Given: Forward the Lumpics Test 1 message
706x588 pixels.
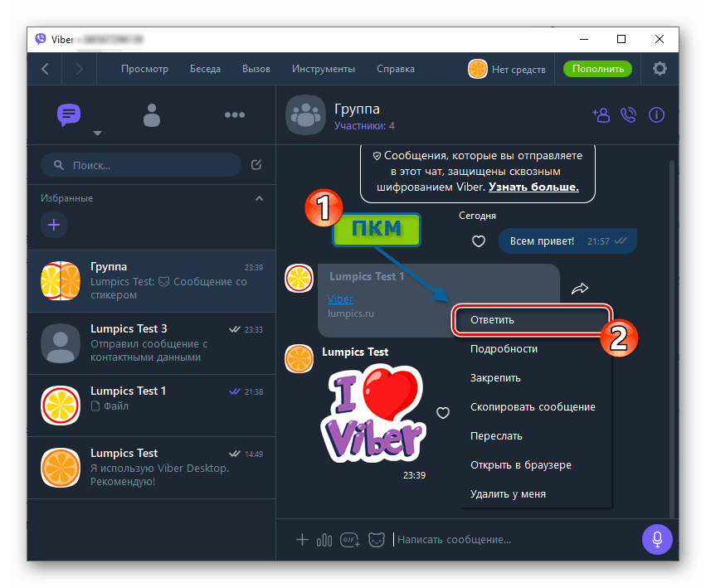Looking at the screenshot, I should pyautogui.click(x=580, y=288).
